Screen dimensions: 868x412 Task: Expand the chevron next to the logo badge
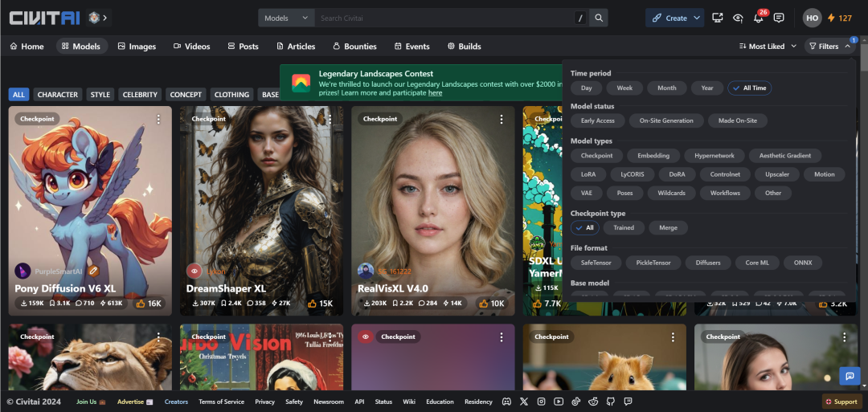[x=105, y=18]
